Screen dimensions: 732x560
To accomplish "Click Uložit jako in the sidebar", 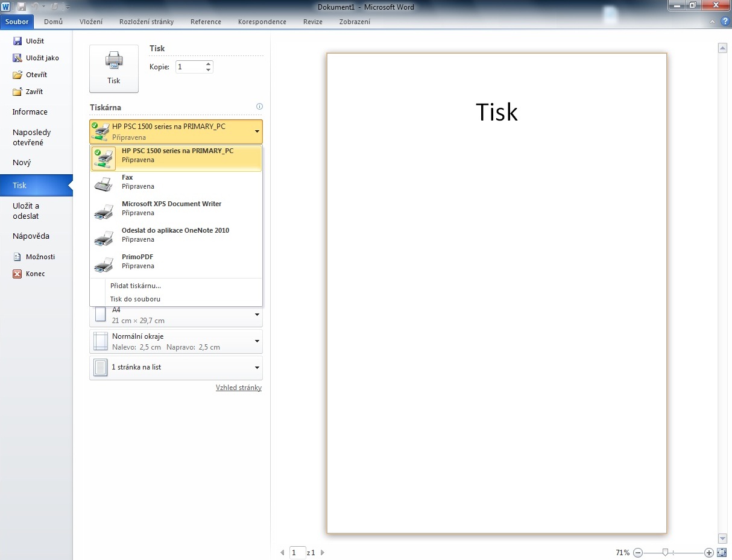I will click(x=36, y=58).
